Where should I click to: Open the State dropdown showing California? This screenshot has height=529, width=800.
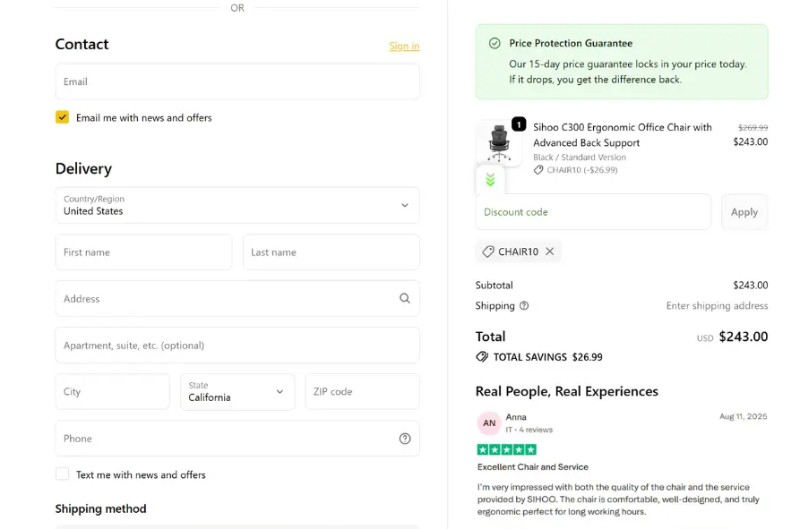[237, 392]
